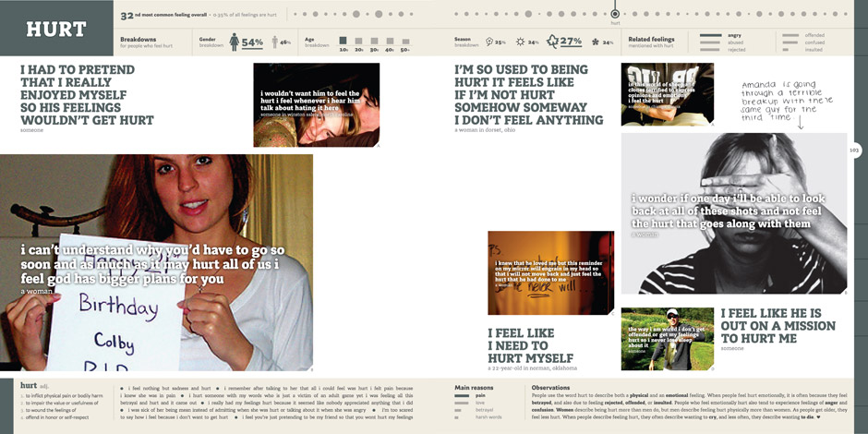Select the related feeling "rejected"
Viewport: 868px width, 434px height.
[737, 49]
